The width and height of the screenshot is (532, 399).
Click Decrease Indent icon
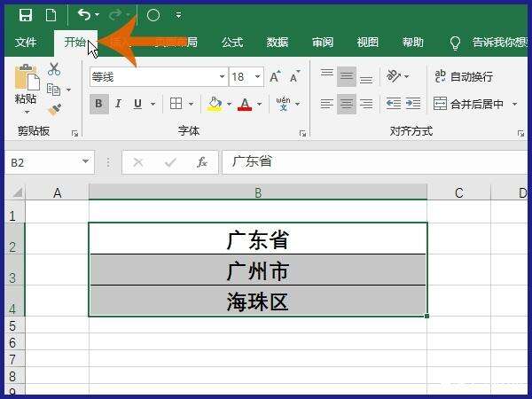pos(394,104)
